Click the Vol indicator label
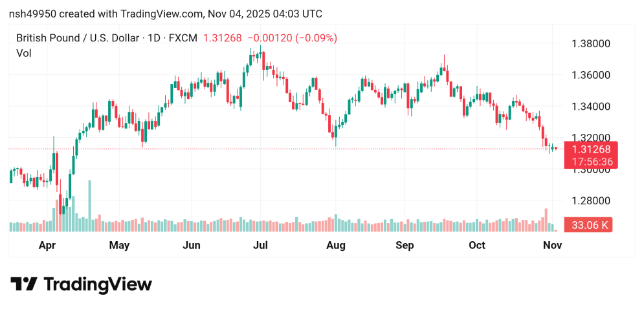 (23, 53)
